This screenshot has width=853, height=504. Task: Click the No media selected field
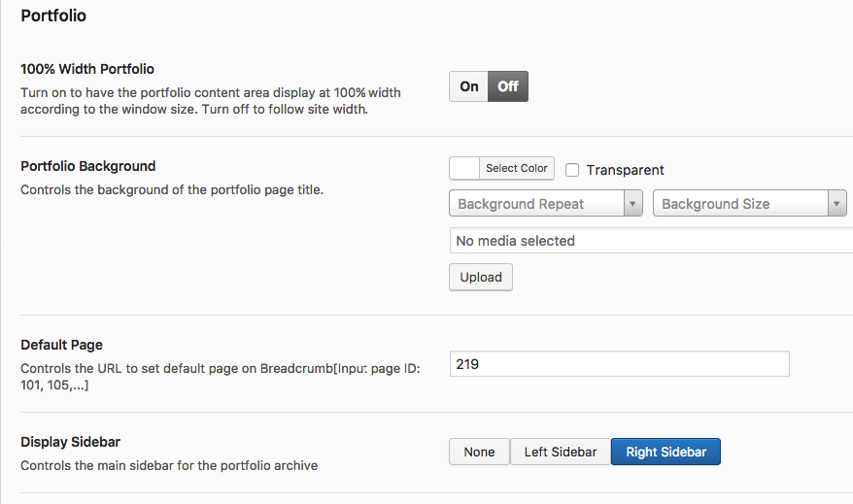point(649,241)
